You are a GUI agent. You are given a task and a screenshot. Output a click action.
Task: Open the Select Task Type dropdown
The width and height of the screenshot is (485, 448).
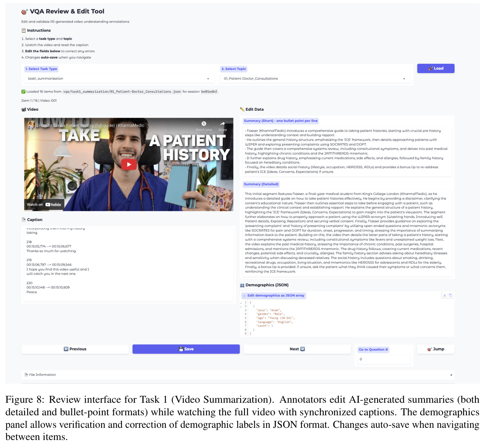point(118,79)
